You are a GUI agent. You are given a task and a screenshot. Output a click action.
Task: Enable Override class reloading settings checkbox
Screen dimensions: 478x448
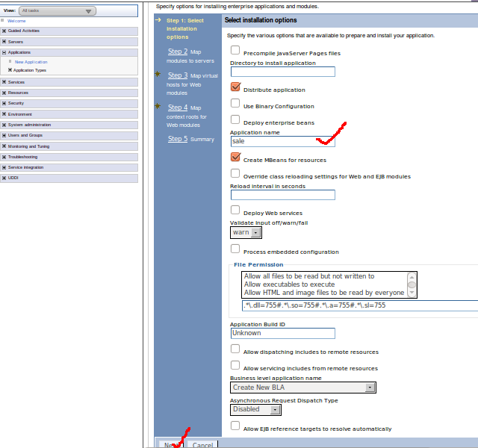pos(235,173)
